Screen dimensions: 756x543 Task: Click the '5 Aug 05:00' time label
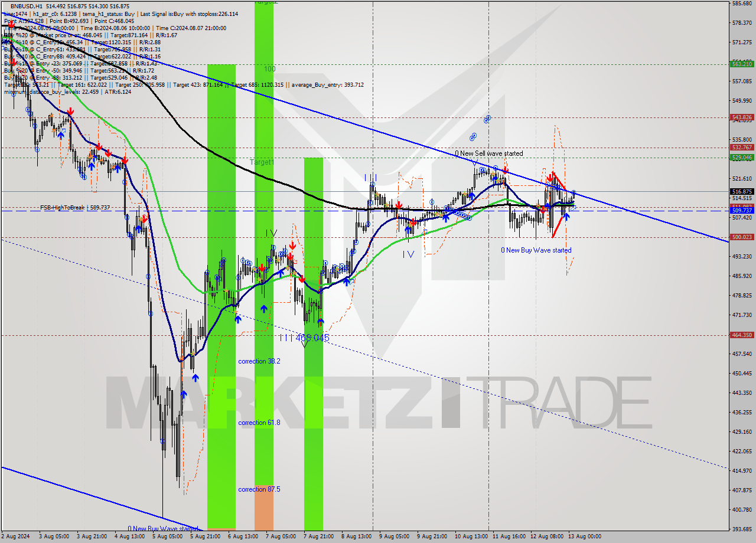167,537
